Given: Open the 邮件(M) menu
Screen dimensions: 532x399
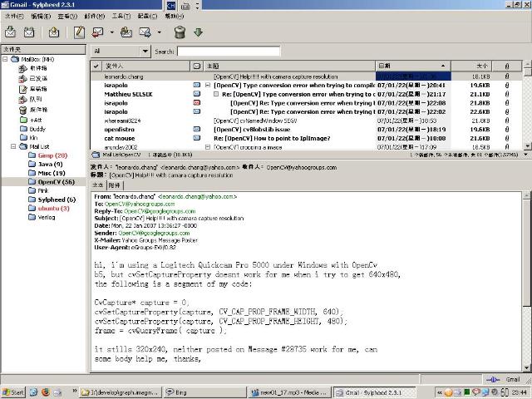Looking at the screenshot, I should coord(95,16).
